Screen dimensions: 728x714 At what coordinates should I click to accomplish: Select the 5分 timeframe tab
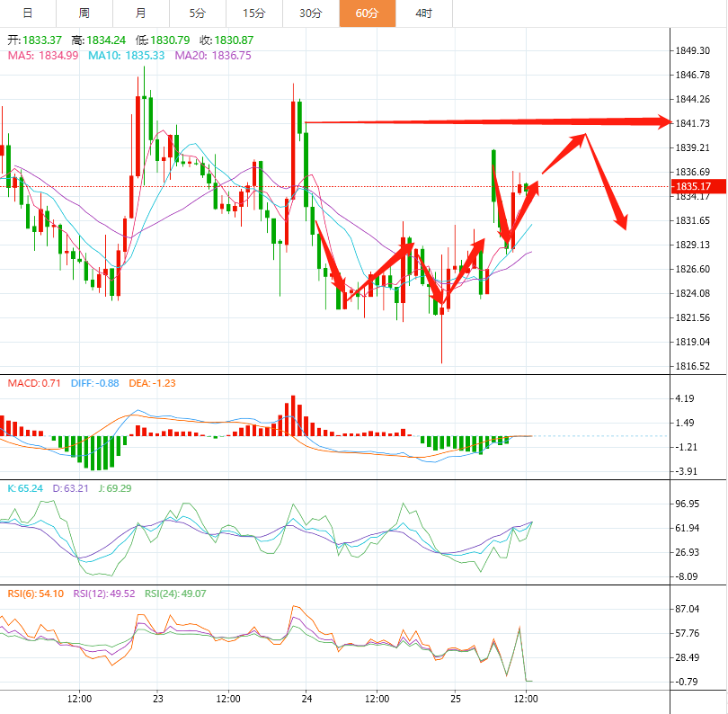(198, 13)
